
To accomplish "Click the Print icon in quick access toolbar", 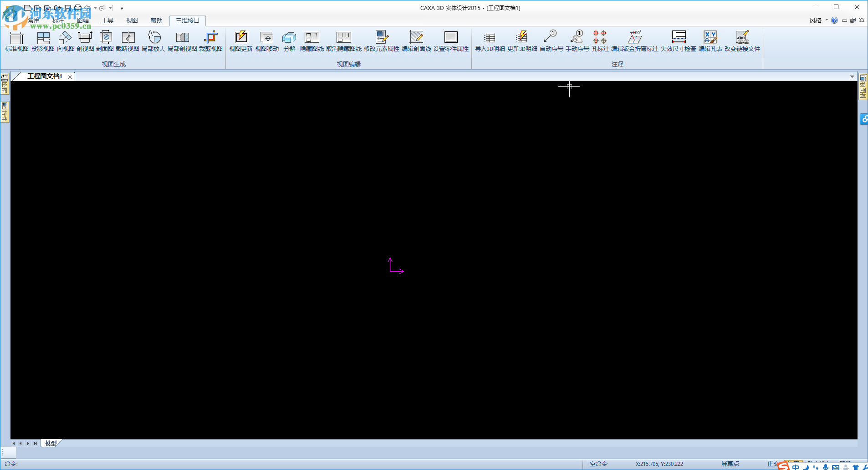I will (78, 8).
